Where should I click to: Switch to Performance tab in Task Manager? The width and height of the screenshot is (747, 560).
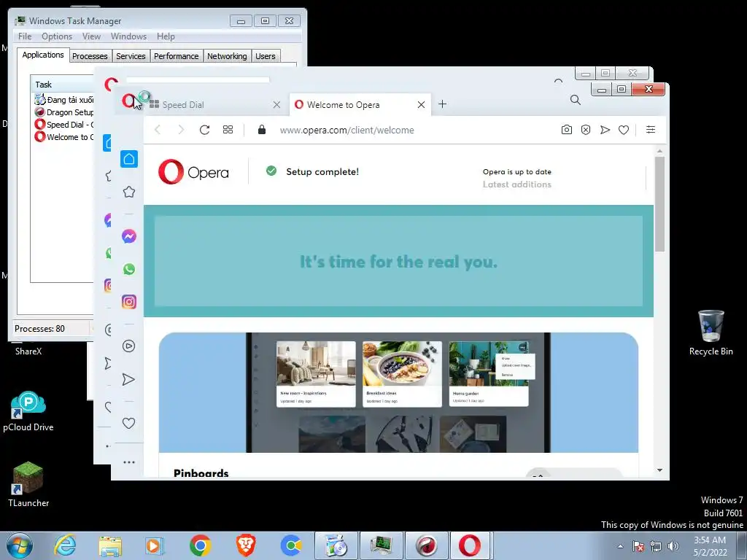point(177,56)
